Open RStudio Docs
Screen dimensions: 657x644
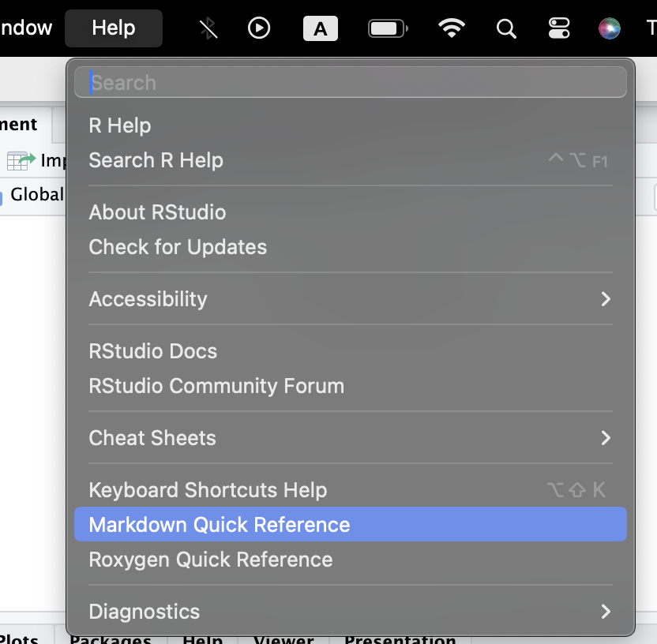coord(351,351)
